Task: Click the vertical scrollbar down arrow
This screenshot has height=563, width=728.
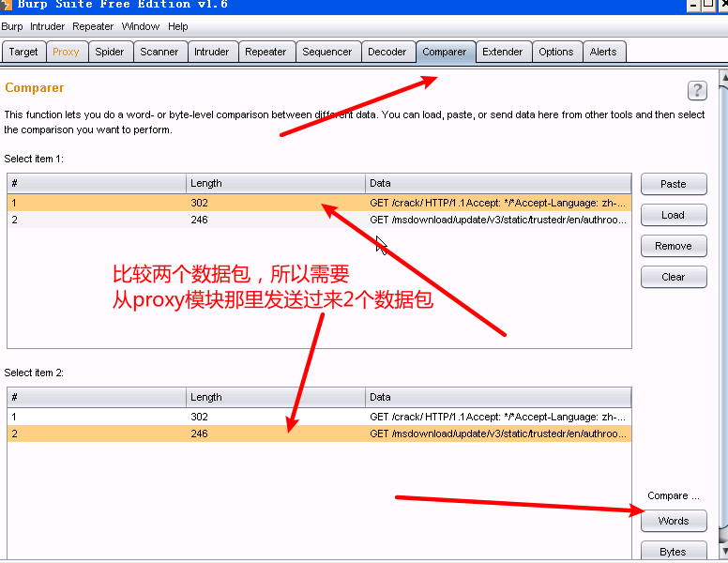Action: tap(724, 551)
